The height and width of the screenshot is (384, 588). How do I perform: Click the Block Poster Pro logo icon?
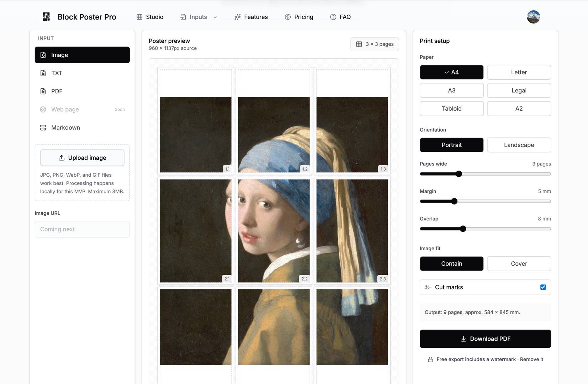(x=46, y=17)
